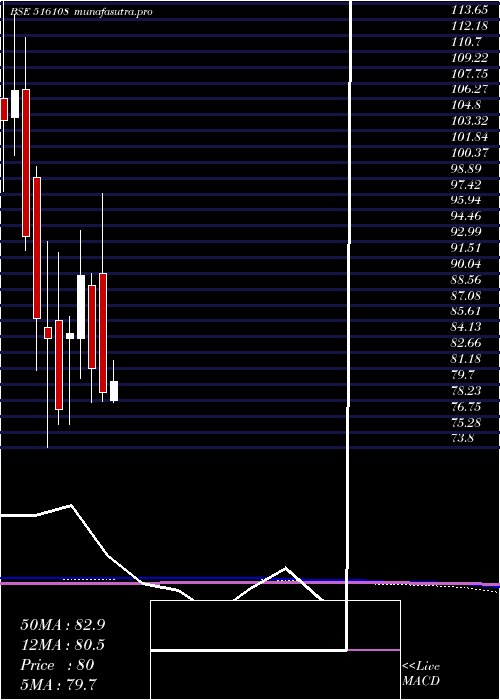Select the magenta moving average line

click(250, 583)
